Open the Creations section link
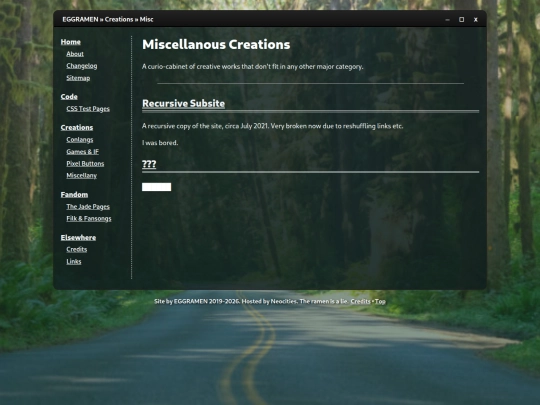The width and height of the screenshot is (540, 405). (x=77, y=127)
